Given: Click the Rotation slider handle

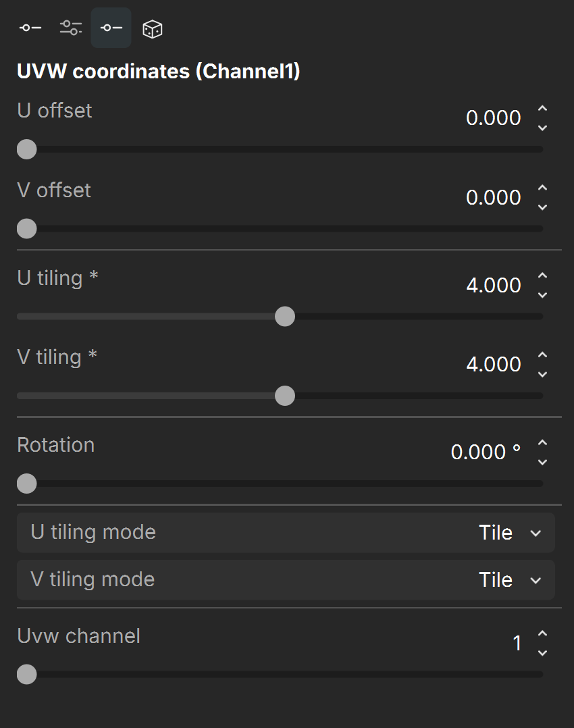Looking at the screenshot, I should coord(26,484).
